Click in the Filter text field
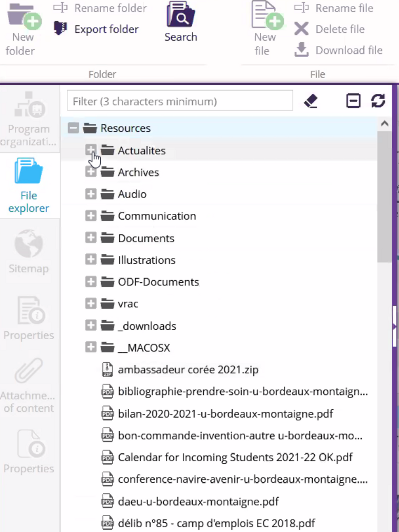Viewport: 399px width, 532px height. point(180,101)
